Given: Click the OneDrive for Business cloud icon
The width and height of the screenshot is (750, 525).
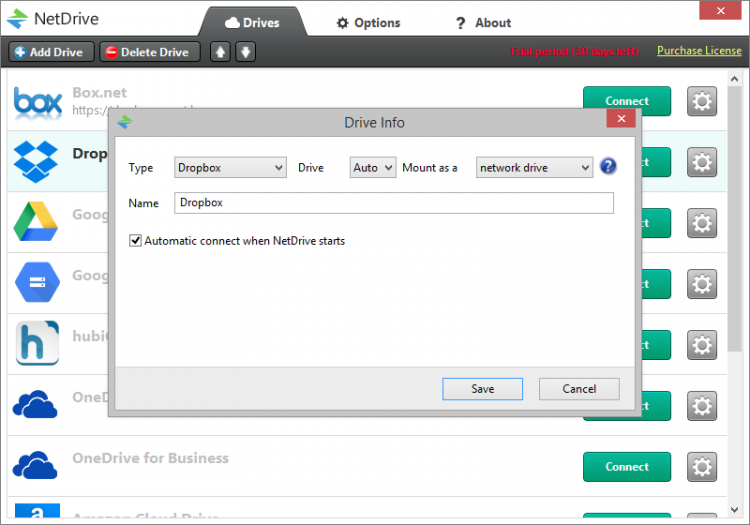Looking at the screenshot, I should [x=35, y=465].
